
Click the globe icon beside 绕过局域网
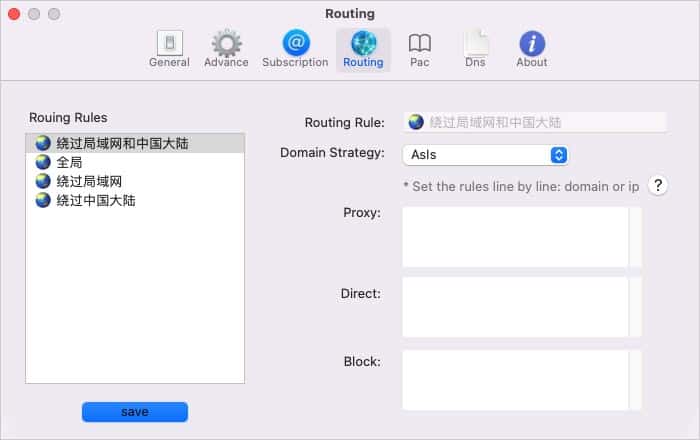coord(43,181)
